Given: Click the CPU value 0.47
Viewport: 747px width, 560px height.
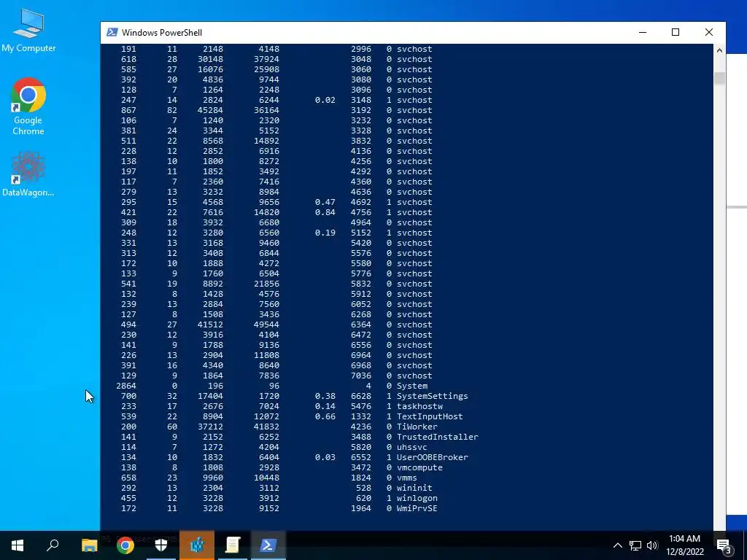Looking at the screenshot, I should click(x=325, y=202).
